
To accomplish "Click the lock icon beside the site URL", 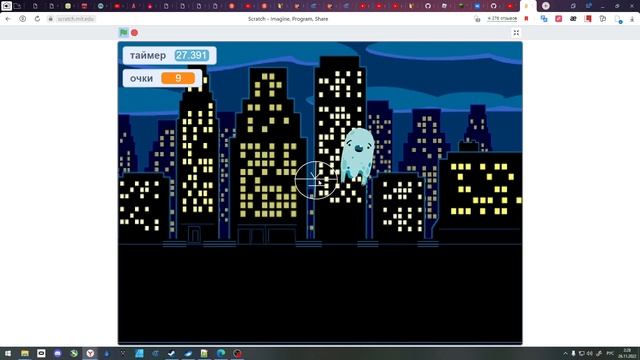I will tap(51, 19).
